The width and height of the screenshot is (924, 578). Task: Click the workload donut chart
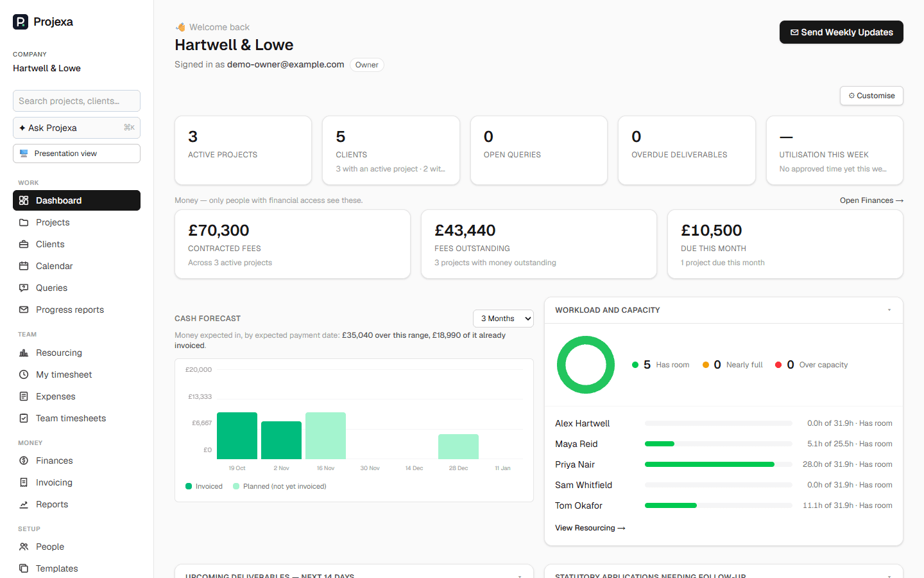(x=586, y=365)
